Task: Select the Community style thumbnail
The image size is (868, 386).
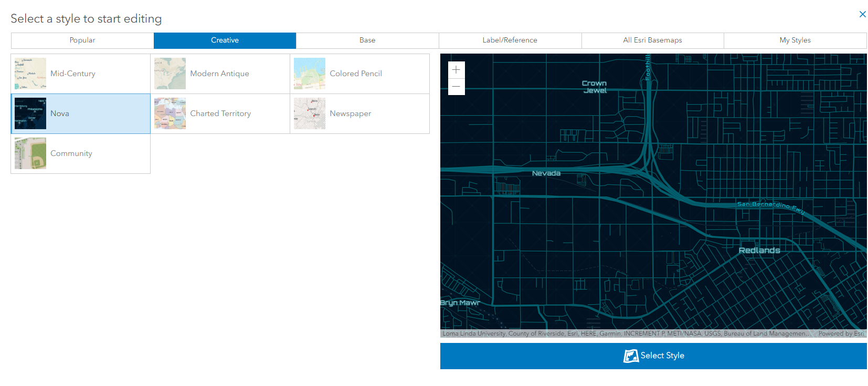Action: [x=30, y=153]
